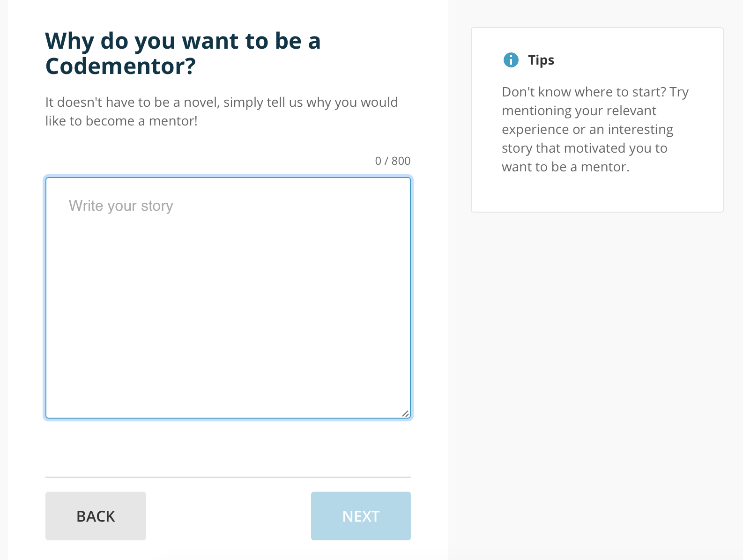Click the "like to become a mentor!" text
This screenshot has height=560, width=743.
(121, 121)
